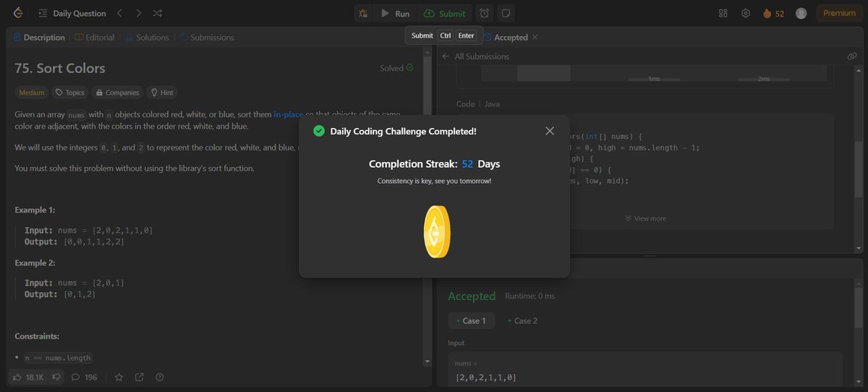Start the debugger icon beside Run

[362, 14]
